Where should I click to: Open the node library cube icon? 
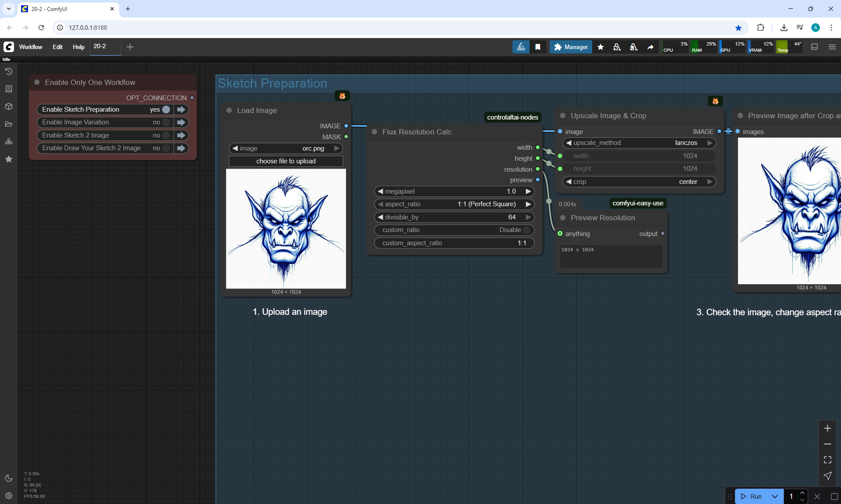tap(8, 106)
